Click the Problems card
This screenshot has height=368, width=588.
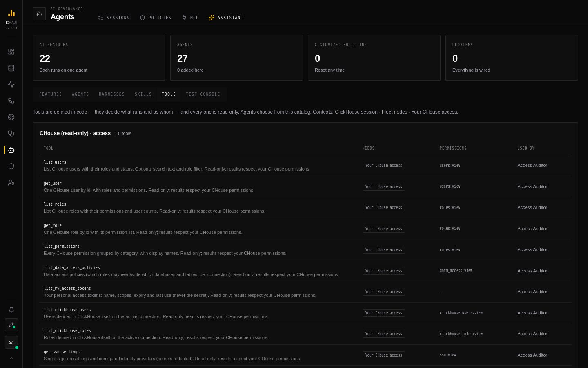512,58
